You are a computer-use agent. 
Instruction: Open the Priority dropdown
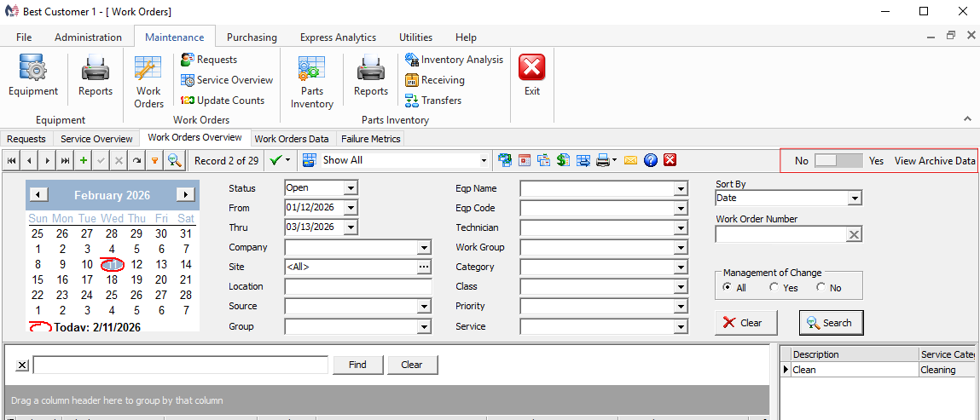(x=681, y=307)
